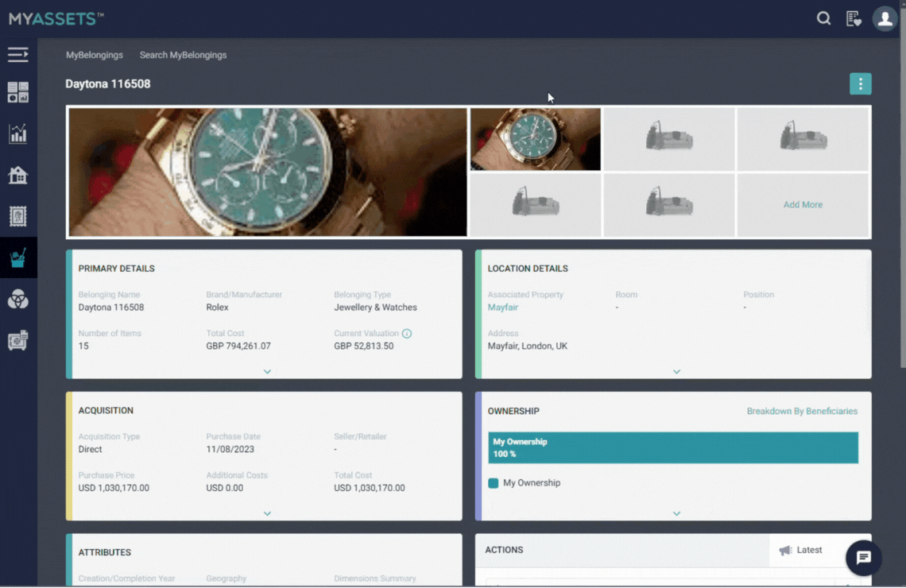The height and width of the screenshot is (588, 906).
Task: Open the chat bubble support button
Action: pos(863,557)
